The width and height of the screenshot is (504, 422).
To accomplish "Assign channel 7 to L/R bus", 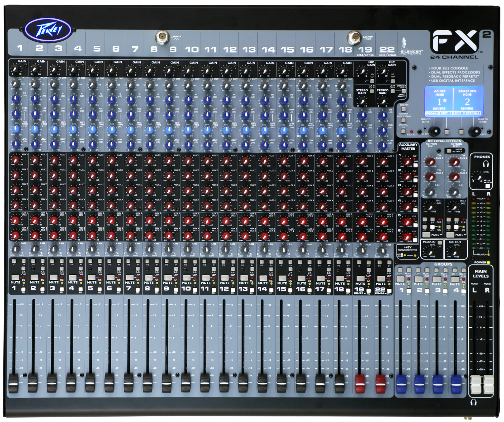I will pyautogui.click(x=138, y=269).
